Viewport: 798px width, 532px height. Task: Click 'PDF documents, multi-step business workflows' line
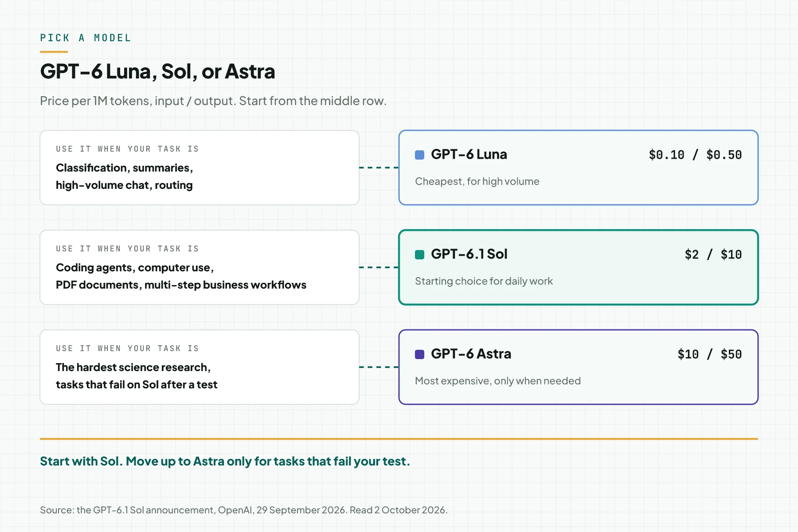[x=181, y=285]
